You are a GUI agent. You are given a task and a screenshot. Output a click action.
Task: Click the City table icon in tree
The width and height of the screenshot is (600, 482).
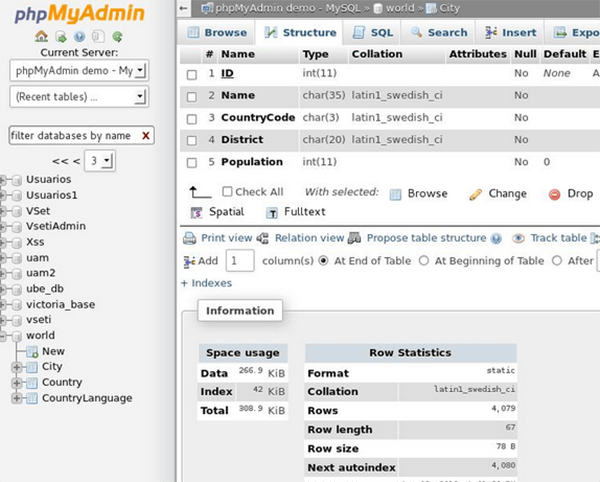click(x=32, y=367)
